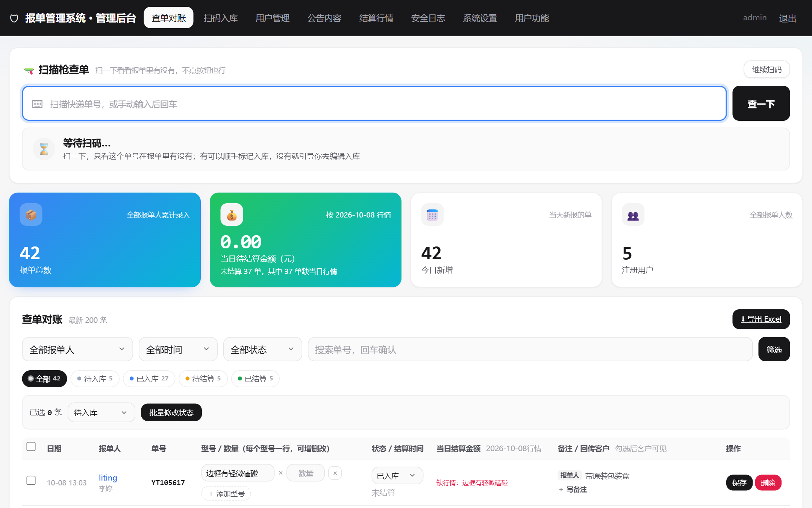Screen dimensions: 812x508
Task: Open the batch status 待入库 dropdown
Action: click(101, 412)
